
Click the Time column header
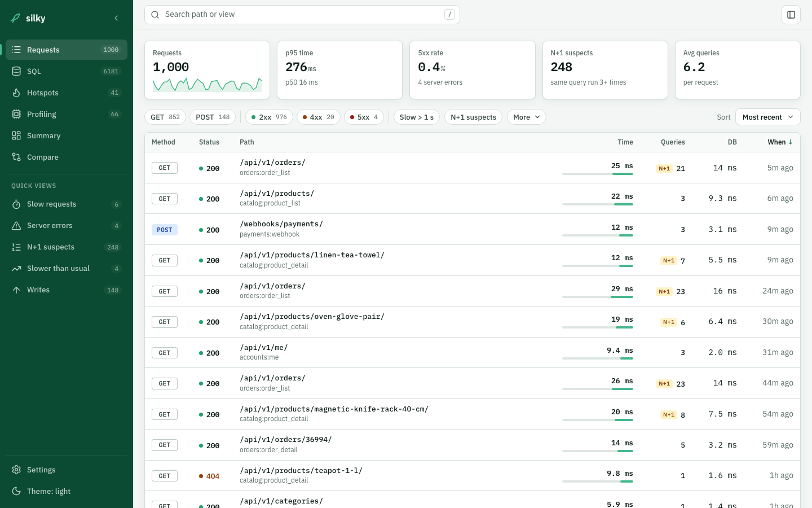point(625,142)
